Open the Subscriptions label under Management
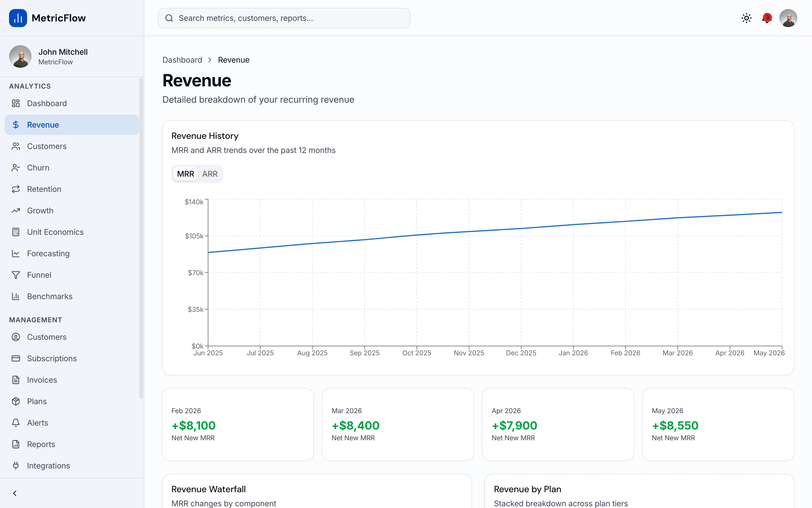 52,358
